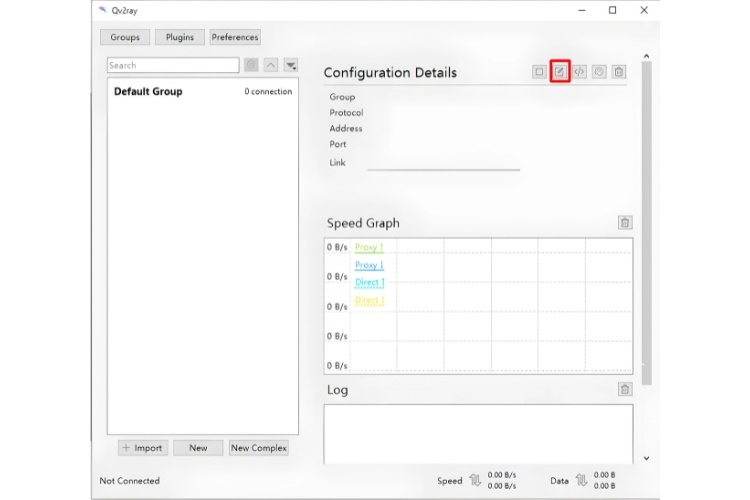
Task: Open the Plugins menu
Action: (180, 37)
